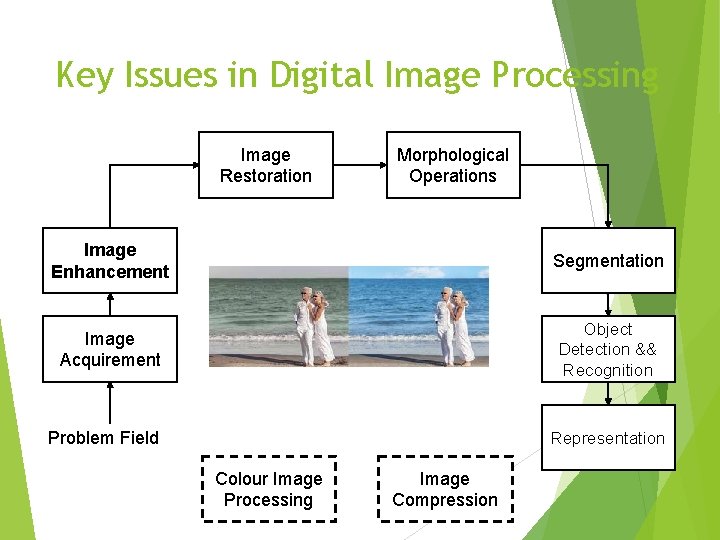Click the dashed Colour Image Processing box

coord(269,489)
